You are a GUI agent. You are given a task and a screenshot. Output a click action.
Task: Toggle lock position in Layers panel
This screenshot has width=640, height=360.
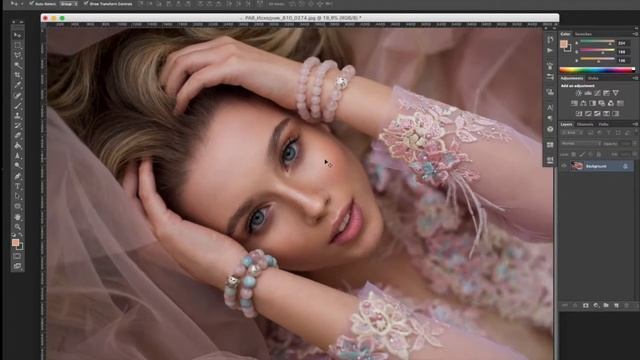coord(590,154)
